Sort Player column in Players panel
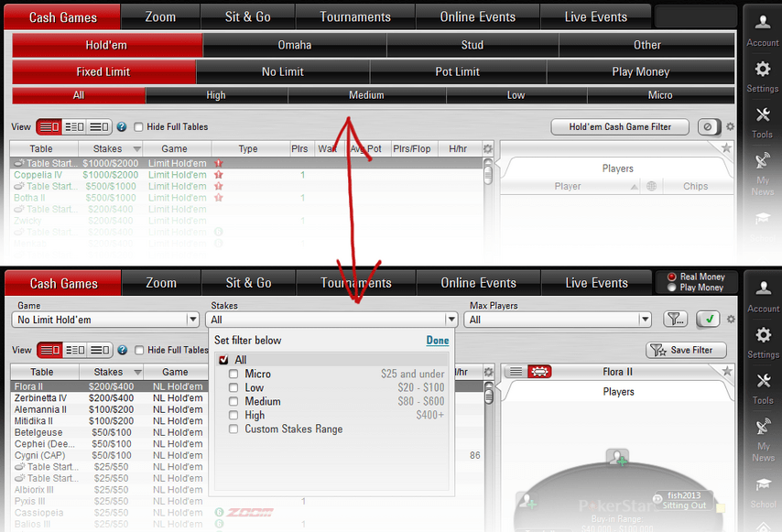This screenshot has height=532, width=782. point(571,186)
